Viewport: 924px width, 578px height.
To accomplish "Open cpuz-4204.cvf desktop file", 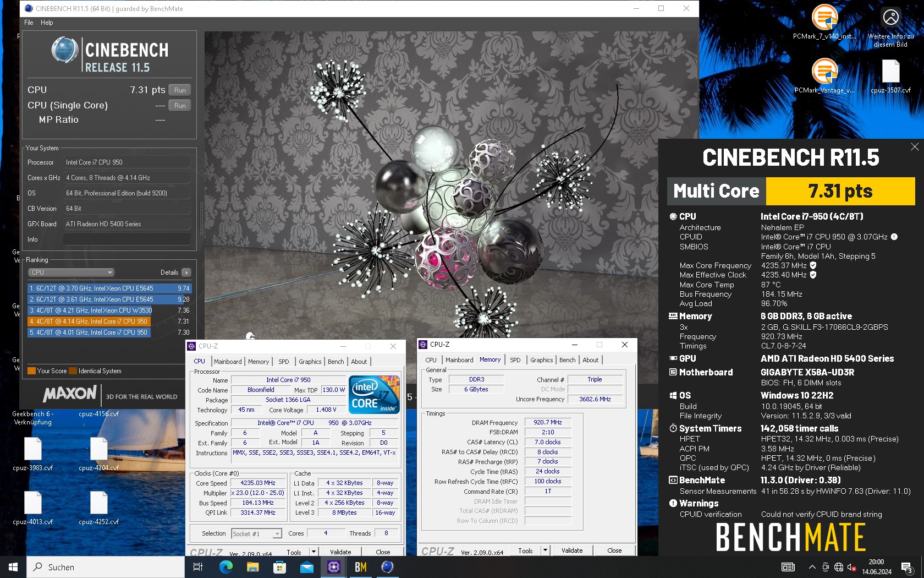I will (x=99, y=454).
